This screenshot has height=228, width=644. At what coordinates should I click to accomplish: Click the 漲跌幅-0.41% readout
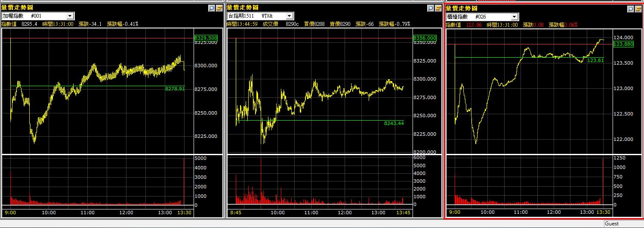[x=123, y=24]
